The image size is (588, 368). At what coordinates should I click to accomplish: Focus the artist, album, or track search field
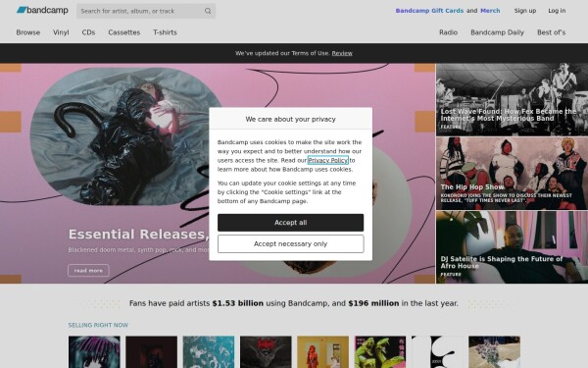[x=146, y=11]
